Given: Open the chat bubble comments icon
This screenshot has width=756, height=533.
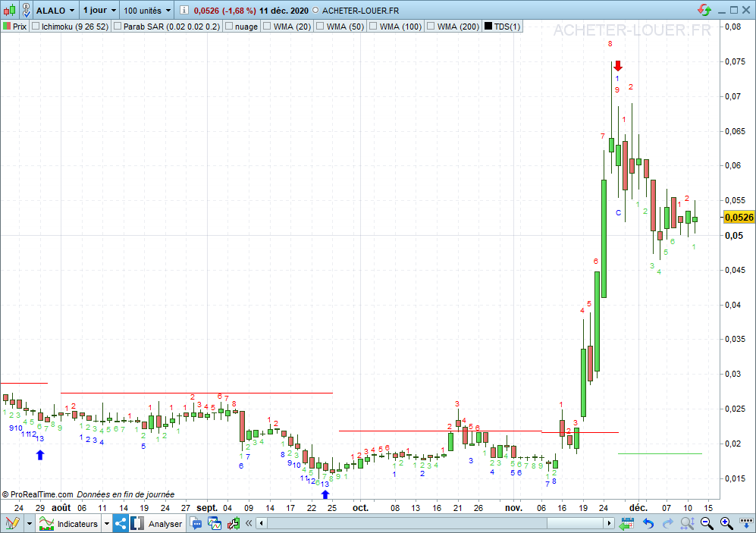Looking at the screenshot, I should (x=196, y=523).
